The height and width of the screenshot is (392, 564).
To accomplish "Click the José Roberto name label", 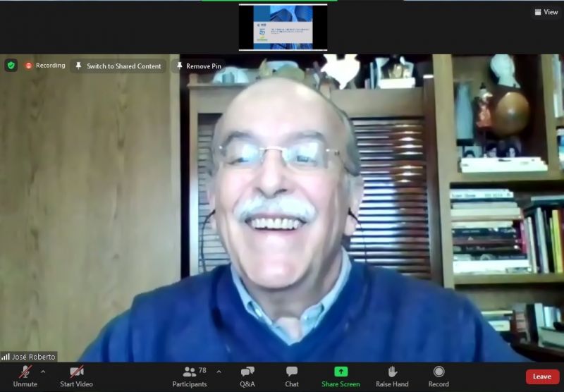I will 29,357.
